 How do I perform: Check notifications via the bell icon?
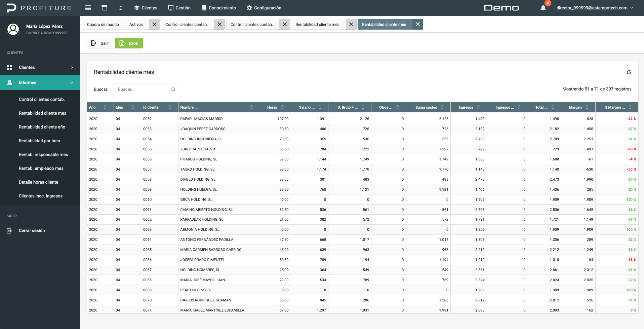pyautogui.click(x=543, y=8)
